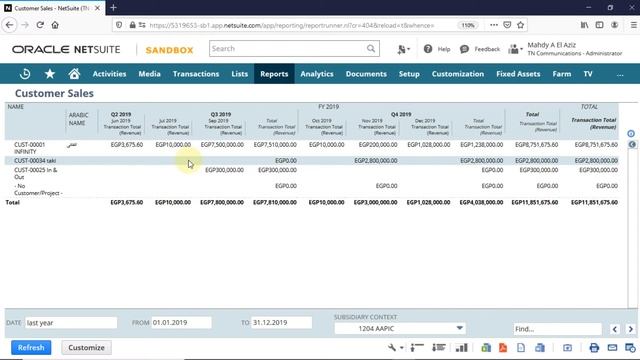Open the Farm menu
The image size is (640, 360).
click(x=562, y=74)
